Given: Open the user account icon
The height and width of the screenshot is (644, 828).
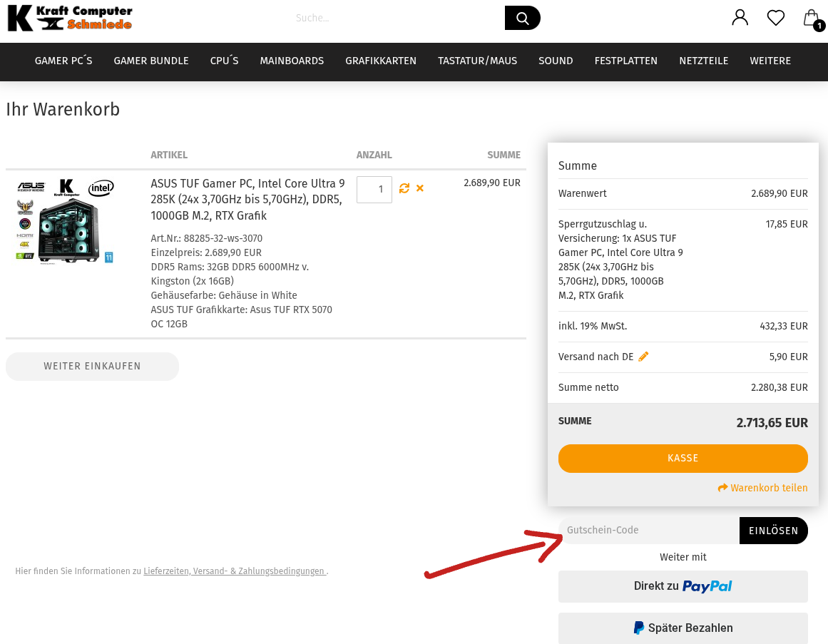Looking at the screenshot, I should coord(740,18).
